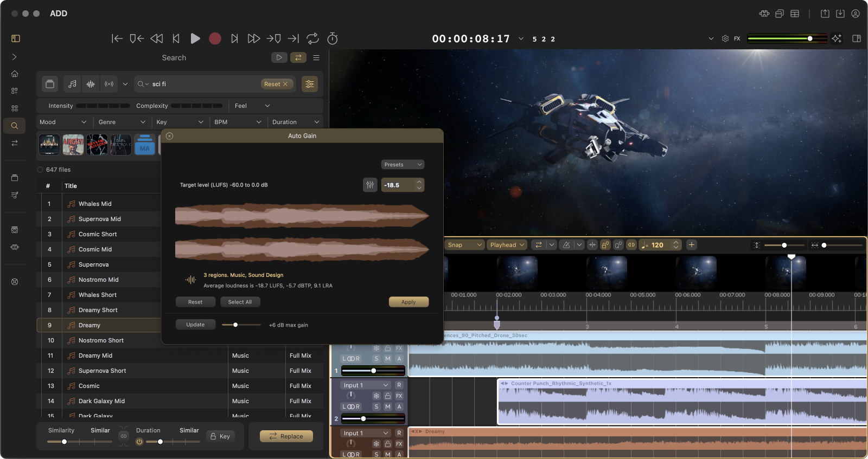Jump to project end icon
The image size is (868, 459).
pyautogui.click(x=293, y=38)
